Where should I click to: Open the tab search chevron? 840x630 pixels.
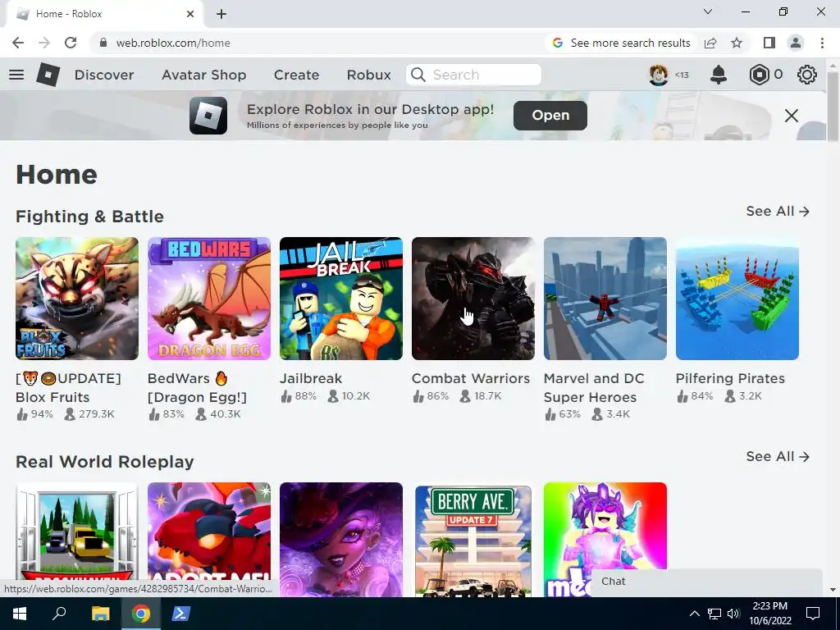click(x=708, y=11)
